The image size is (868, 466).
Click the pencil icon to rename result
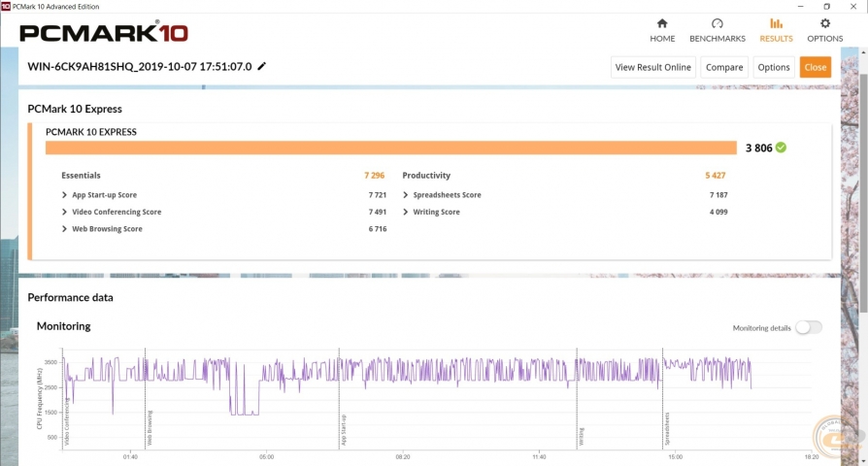(262, 66)
